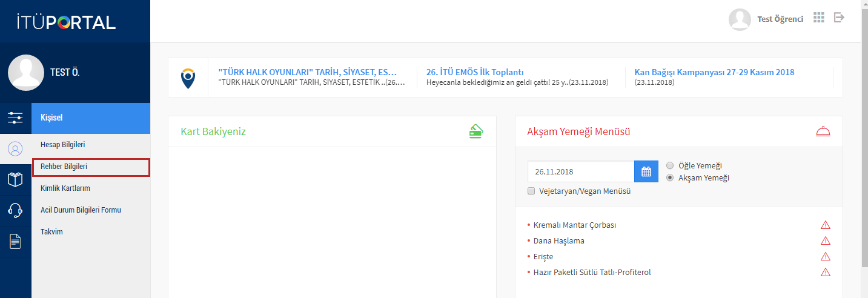Open Acil Durum Bilgileri Formu
This screenshot has width=868, height=298.
tap(81, 210)
